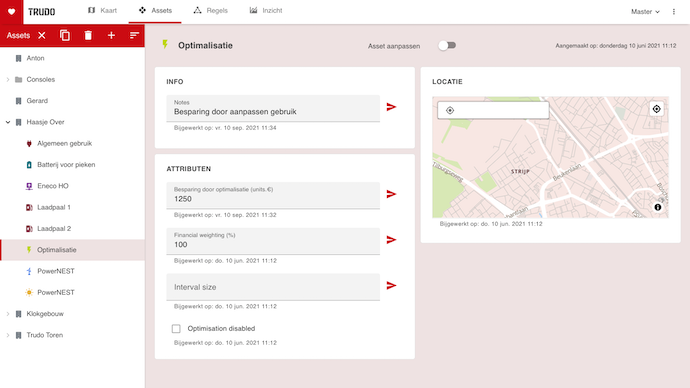This screenshot has height=388, width=690.
Task: Select the Consoles folder row
Action: pos(72,80)
